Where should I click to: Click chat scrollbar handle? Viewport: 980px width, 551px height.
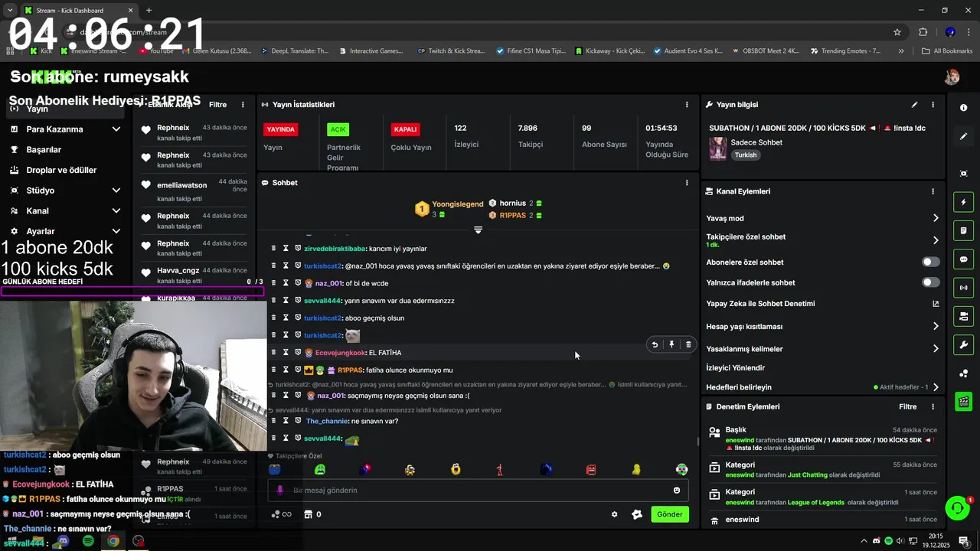coord(697,442)
